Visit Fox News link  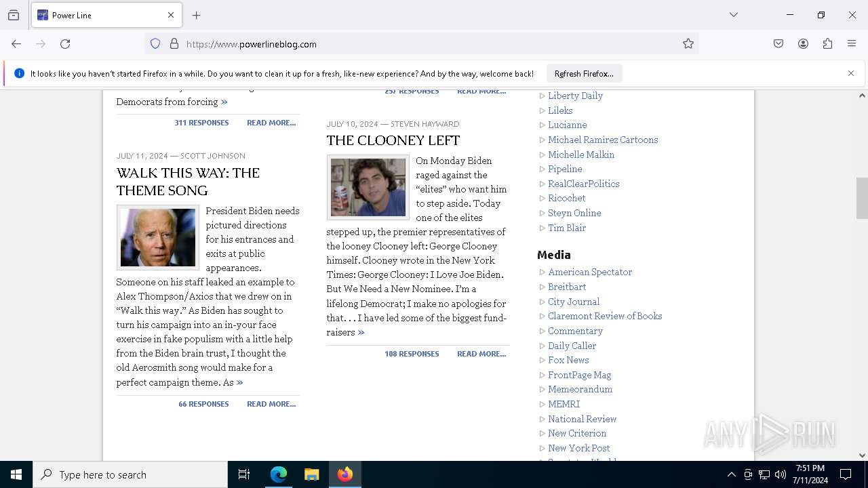click(568, 360)
